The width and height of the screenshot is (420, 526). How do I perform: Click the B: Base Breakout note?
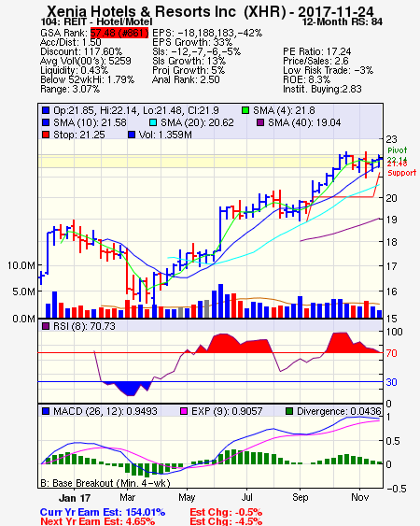[x=105, y=483]
